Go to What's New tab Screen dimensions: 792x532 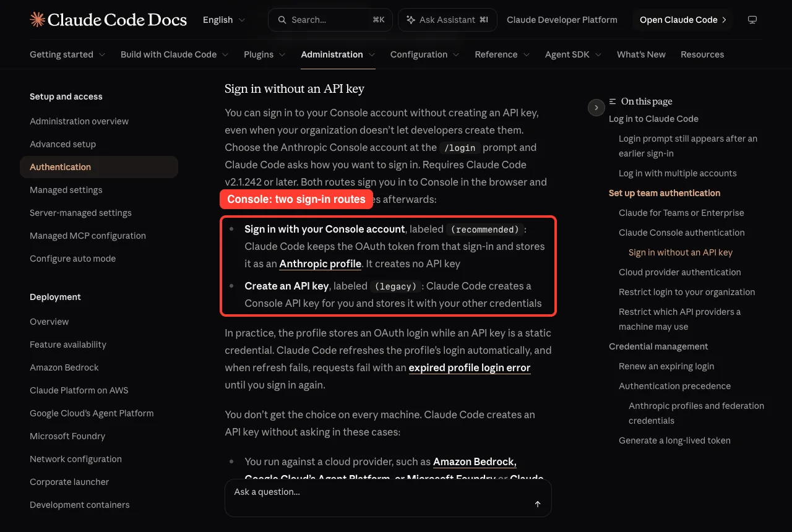tap(641, 54)
